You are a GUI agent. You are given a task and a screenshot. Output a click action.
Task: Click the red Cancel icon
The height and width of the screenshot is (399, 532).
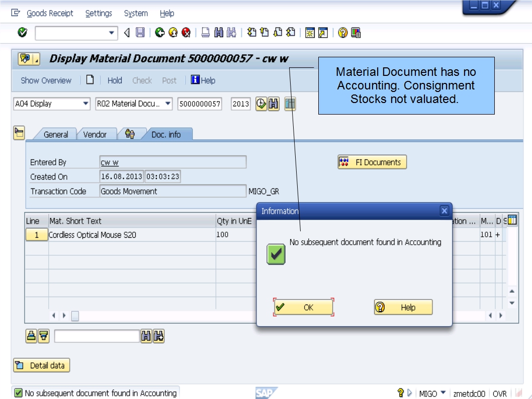tap(186, 33)
